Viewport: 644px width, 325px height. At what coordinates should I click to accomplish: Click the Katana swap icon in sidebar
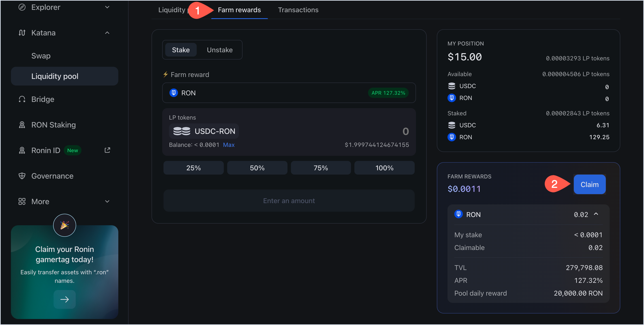coord(22,33)
